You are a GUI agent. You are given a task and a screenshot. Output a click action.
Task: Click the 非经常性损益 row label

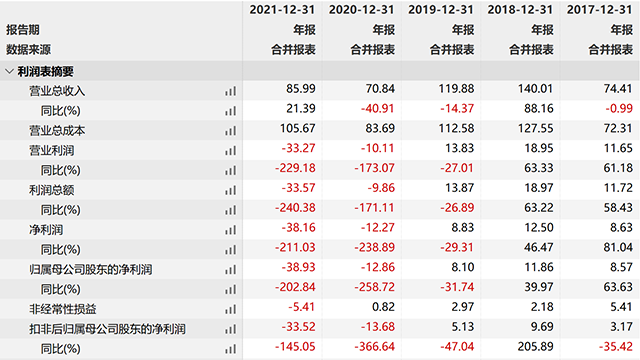point(62,309)
